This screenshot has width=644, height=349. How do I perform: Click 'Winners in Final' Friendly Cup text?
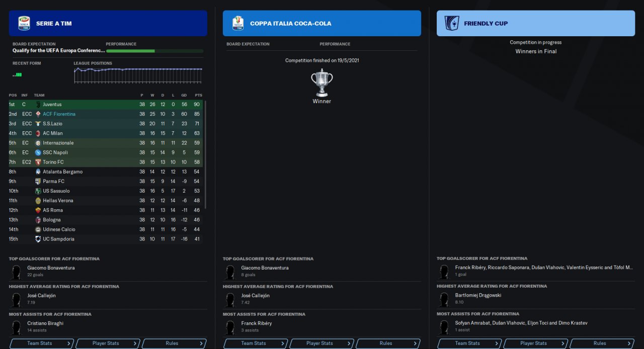pyautogui.click(x=536, y=51)
